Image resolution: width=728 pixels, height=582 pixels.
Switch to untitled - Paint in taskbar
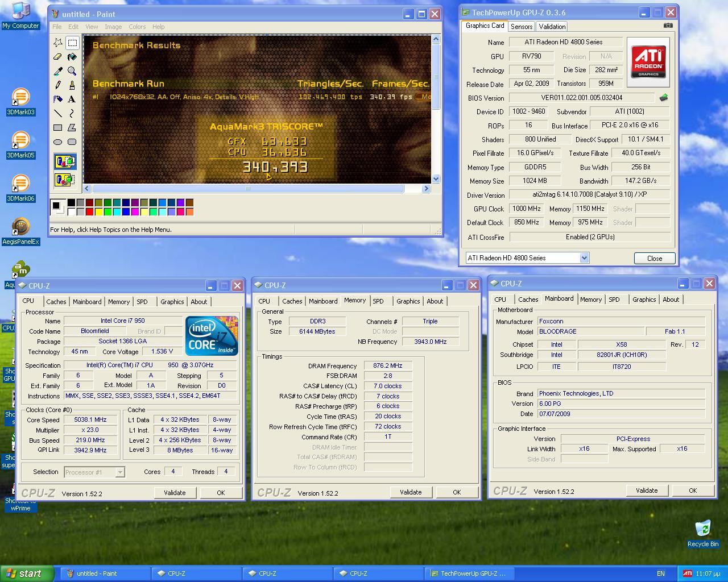(106, 573)
